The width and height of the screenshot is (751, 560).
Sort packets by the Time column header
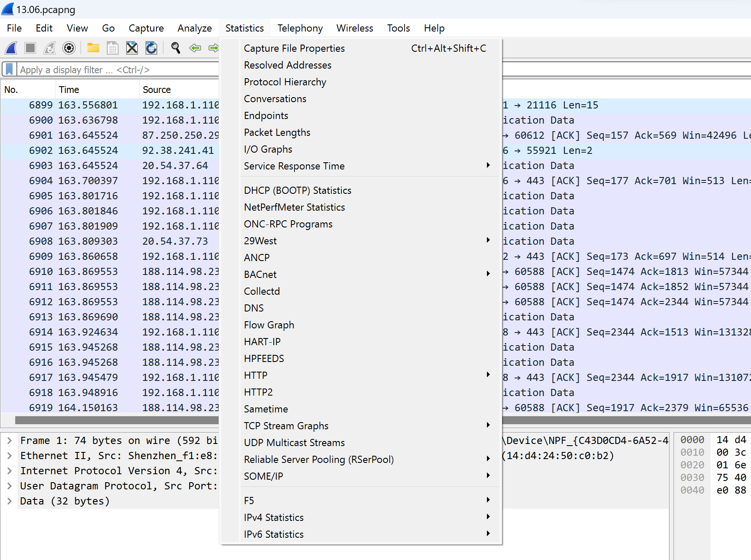[97, 90]
